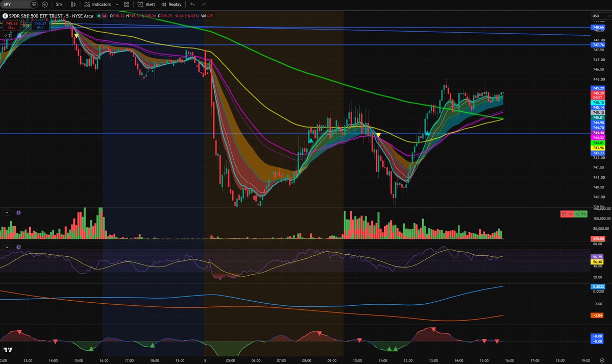The image size is (612, 364).
Task: Undo the last chart action
Action: 192,4
